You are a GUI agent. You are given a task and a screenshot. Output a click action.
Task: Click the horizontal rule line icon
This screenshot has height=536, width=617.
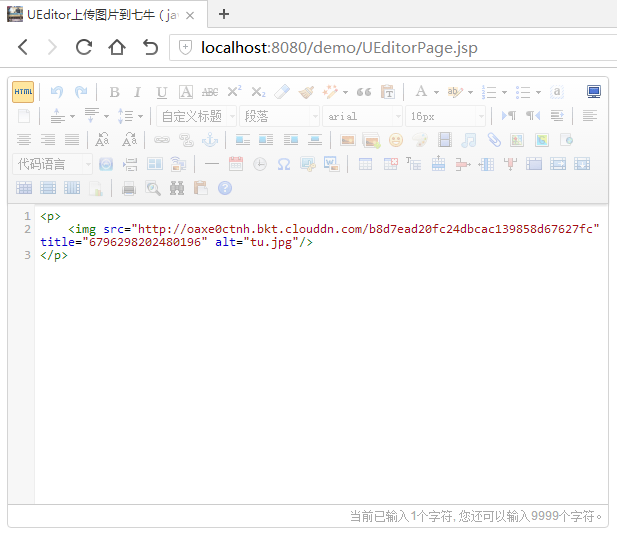click(x=212, y=164)
